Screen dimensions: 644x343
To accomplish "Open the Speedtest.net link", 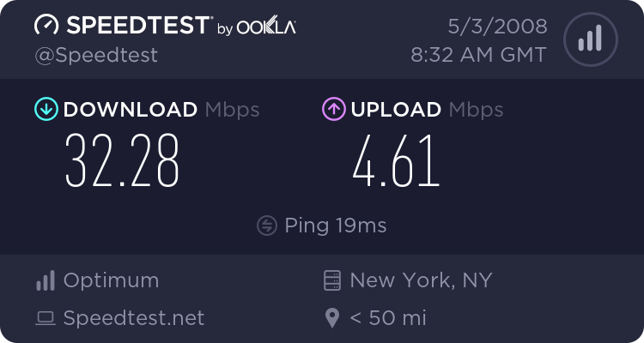I will click(x=134, y=318).
